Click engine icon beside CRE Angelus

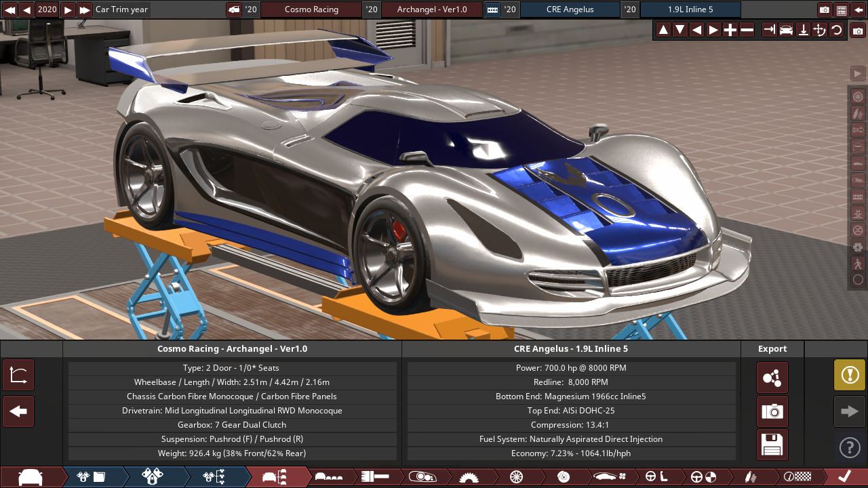pyautogui.click(x=492, y=9)
